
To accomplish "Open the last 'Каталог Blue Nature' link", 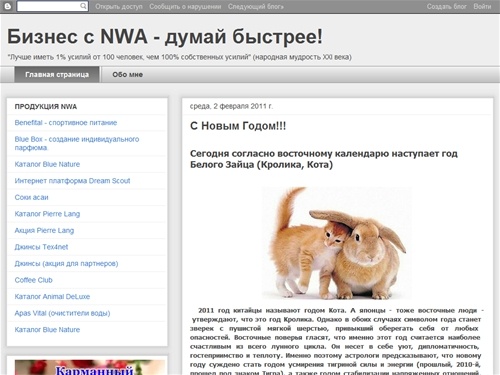I will coord(47,329).
